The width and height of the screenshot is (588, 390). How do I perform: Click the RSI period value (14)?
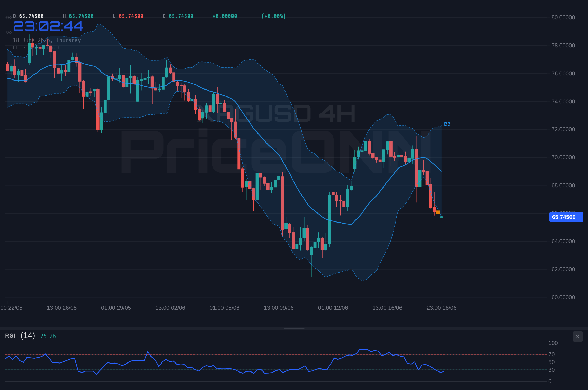pyautogui.click(x=28, y=335)
